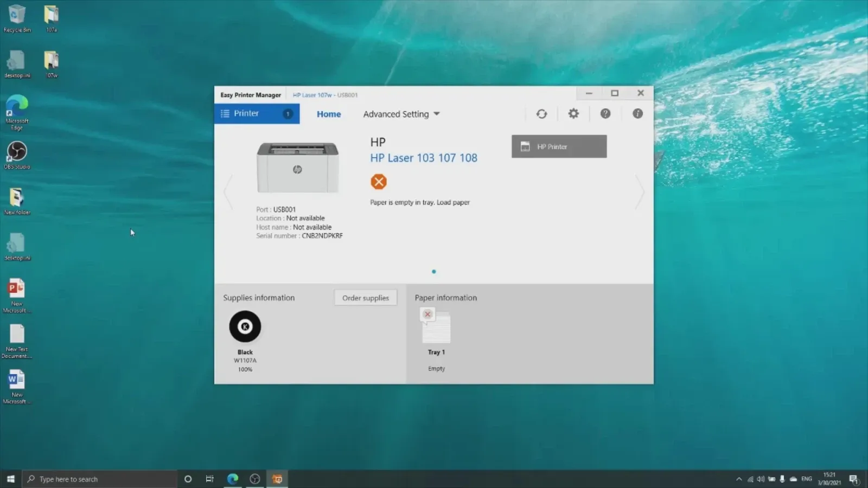868x488 pixels.
Task: Click the Order supplies button
Action: [x=366, y=298]
